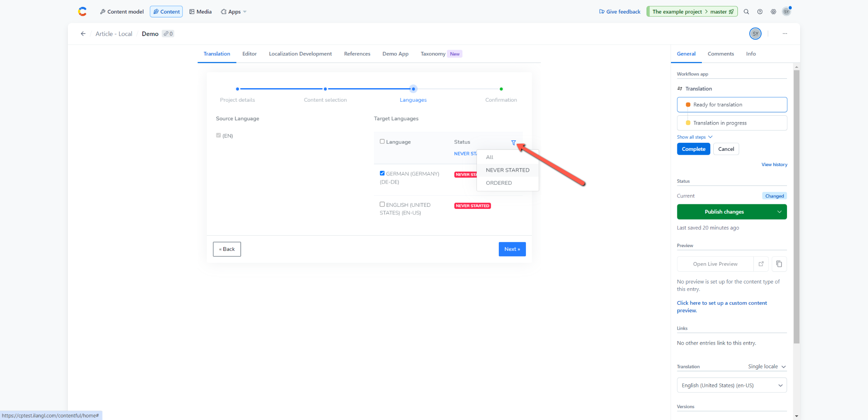This screenshot has height=420, width=868.
Task: Click the SY avatar in entry header
Action: (x=755, y=33)
